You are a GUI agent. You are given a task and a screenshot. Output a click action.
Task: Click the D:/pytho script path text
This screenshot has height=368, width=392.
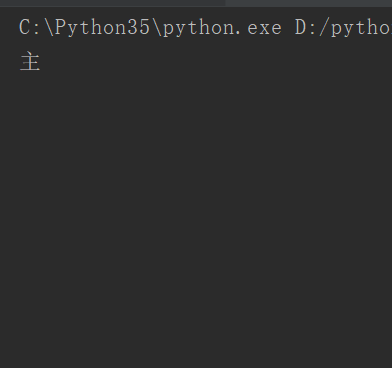click(x=344, y=28)
